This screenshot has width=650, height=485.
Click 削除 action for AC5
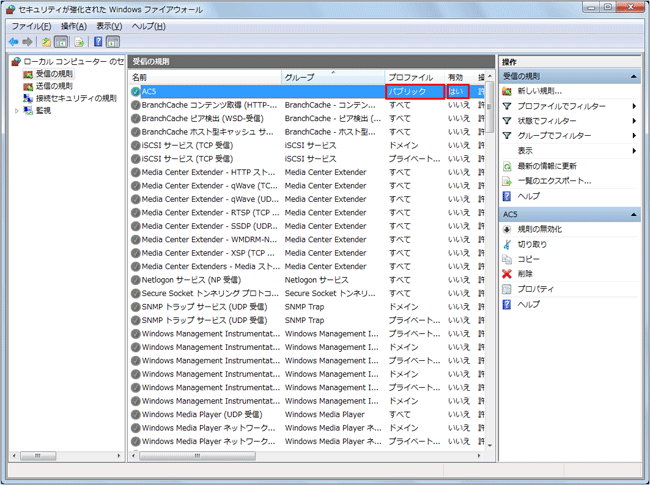[x=525, y=274]
